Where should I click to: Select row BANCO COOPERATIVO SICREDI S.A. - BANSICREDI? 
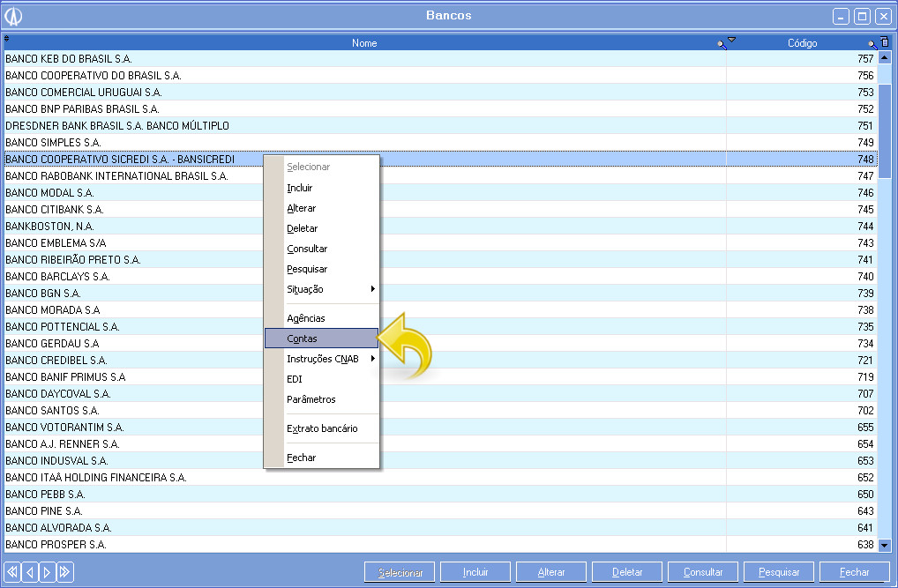tap(440, 160)
